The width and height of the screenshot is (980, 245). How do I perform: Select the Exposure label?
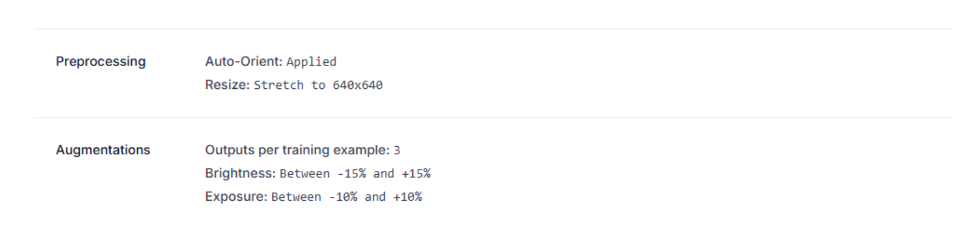coord(236,196)
